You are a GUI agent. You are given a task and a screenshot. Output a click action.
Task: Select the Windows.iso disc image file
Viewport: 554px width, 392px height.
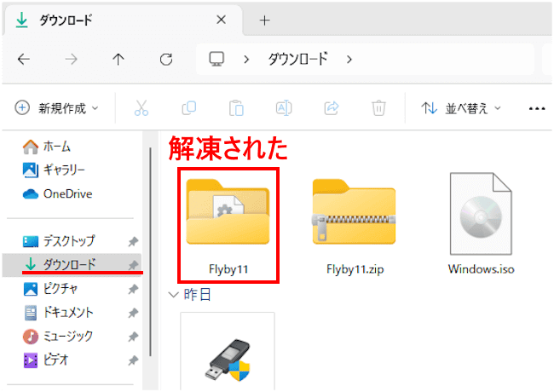481,223
